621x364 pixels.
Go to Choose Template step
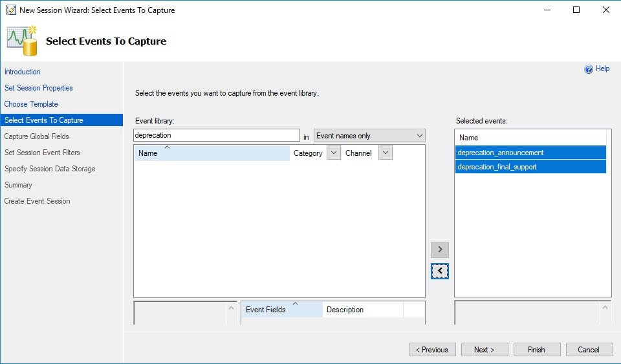pyautogui.click(x=31, y=104)
